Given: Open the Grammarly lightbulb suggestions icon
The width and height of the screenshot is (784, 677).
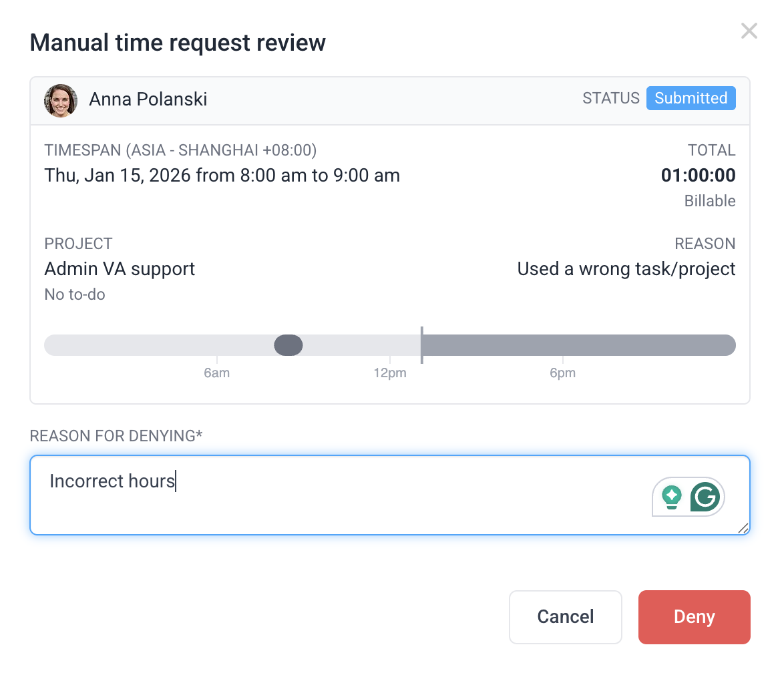Looking at the screenshot, I should [671, 497].
